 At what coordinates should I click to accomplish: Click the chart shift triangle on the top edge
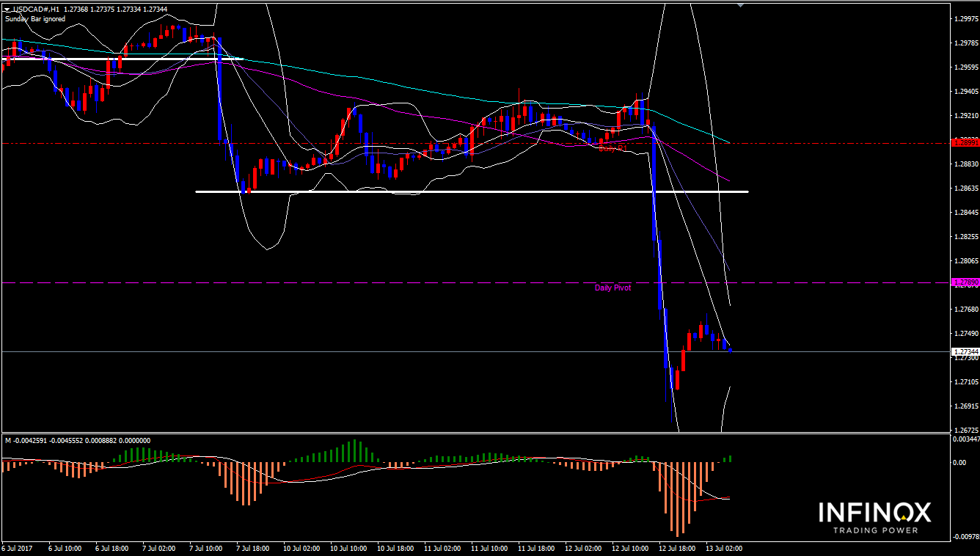coord(740,5)
